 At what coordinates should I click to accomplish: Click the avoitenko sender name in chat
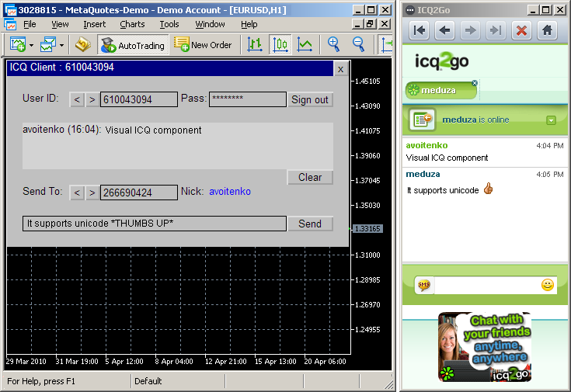(x=427, y=145)
